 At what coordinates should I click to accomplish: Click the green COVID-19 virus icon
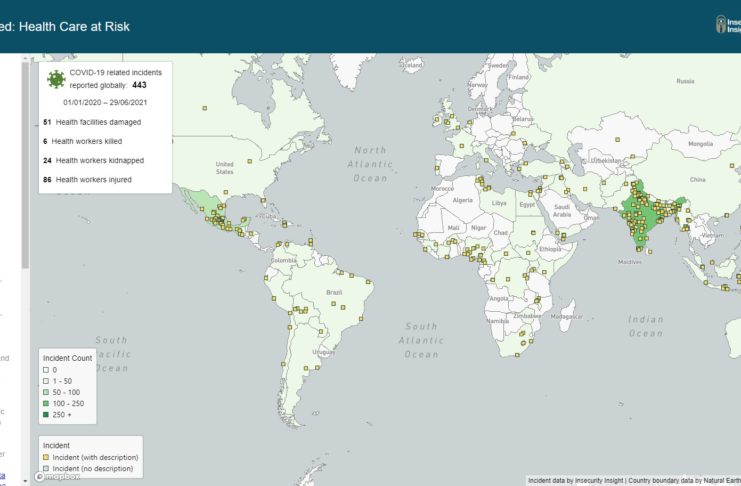click(56, 78)
